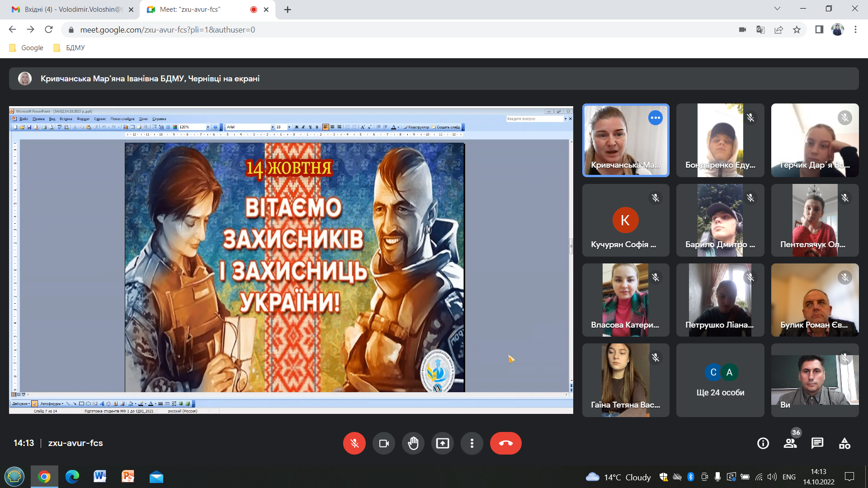Open Wi-Fi network tray icon

click(x=759, y=477)
